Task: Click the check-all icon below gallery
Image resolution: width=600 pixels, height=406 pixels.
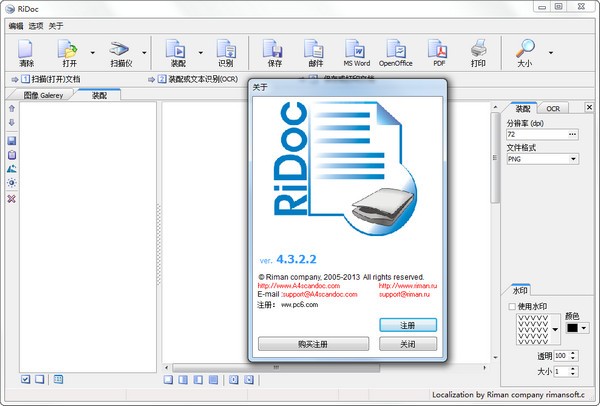Action: tap(26, 379)
